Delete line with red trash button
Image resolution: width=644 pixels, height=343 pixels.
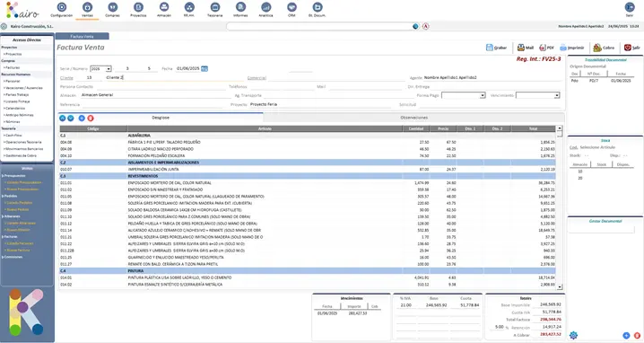click(91, 119)
